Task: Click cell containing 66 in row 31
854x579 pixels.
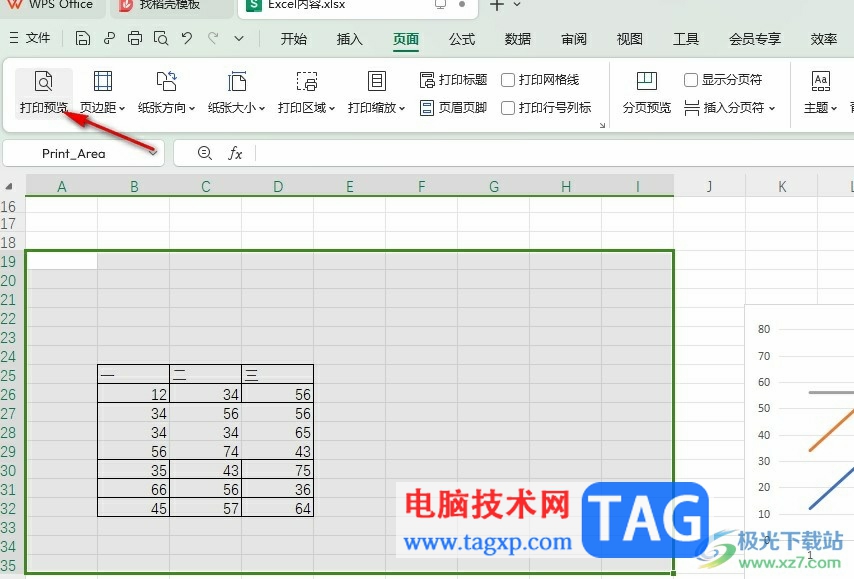Action: click(x=133, y=489)
